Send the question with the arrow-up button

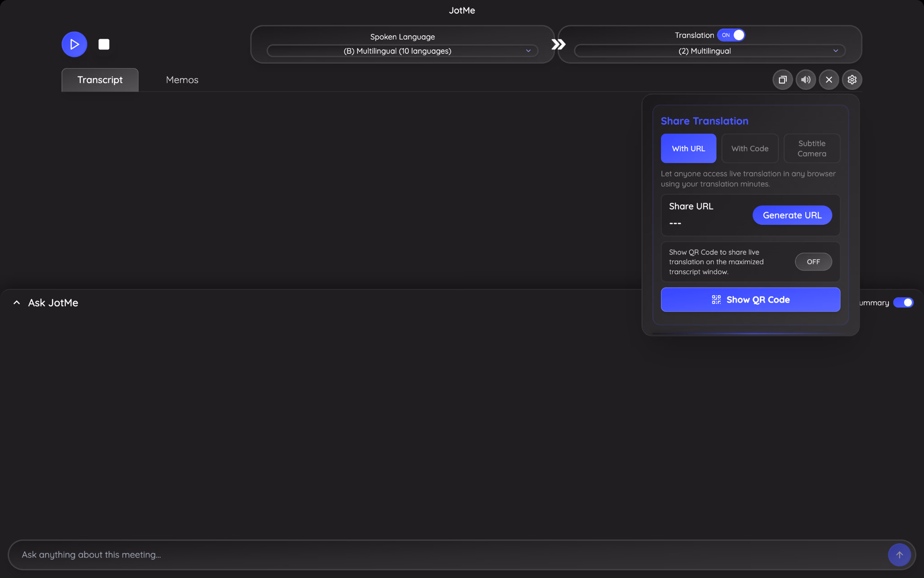(899, 555)
